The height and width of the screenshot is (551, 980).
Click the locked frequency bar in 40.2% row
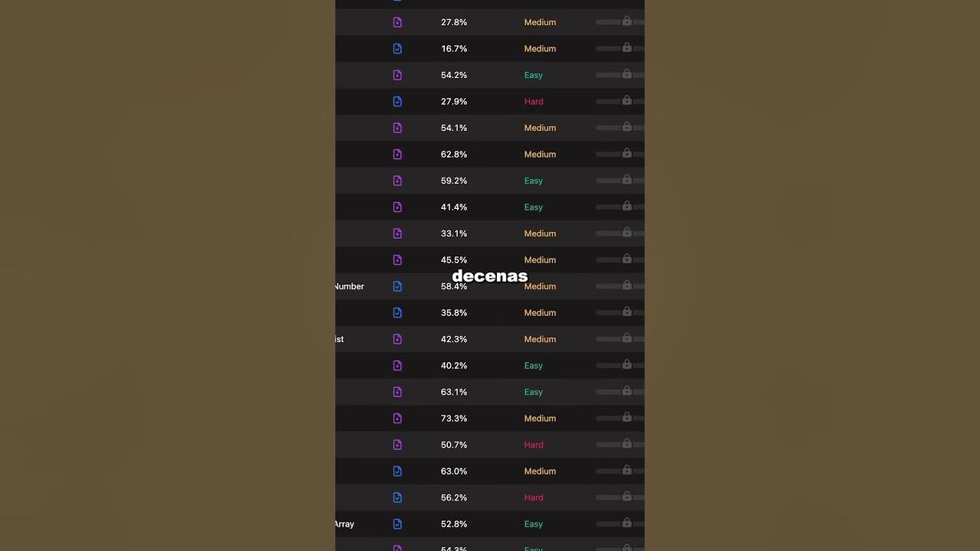coord(620,365)
